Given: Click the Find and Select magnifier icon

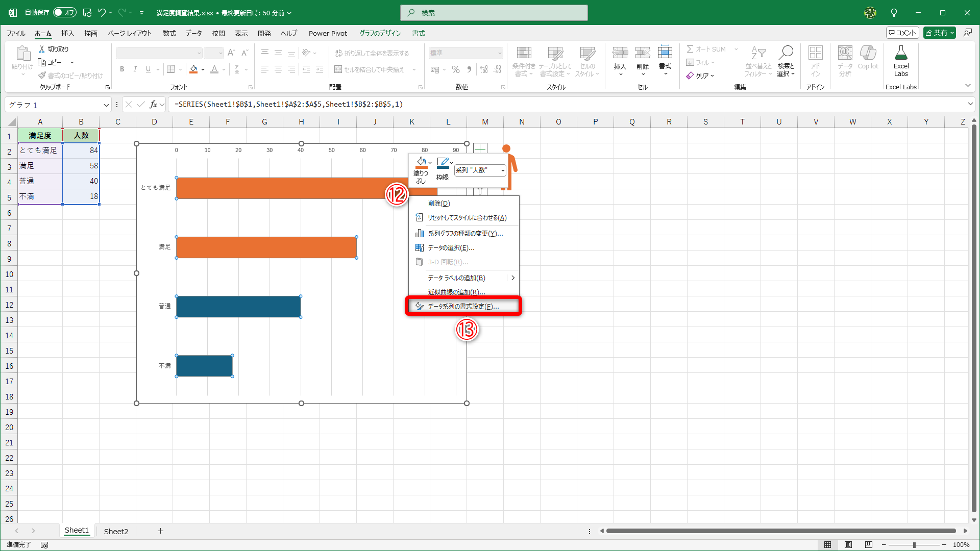Looking at the screenshot, I should point(786,53).
